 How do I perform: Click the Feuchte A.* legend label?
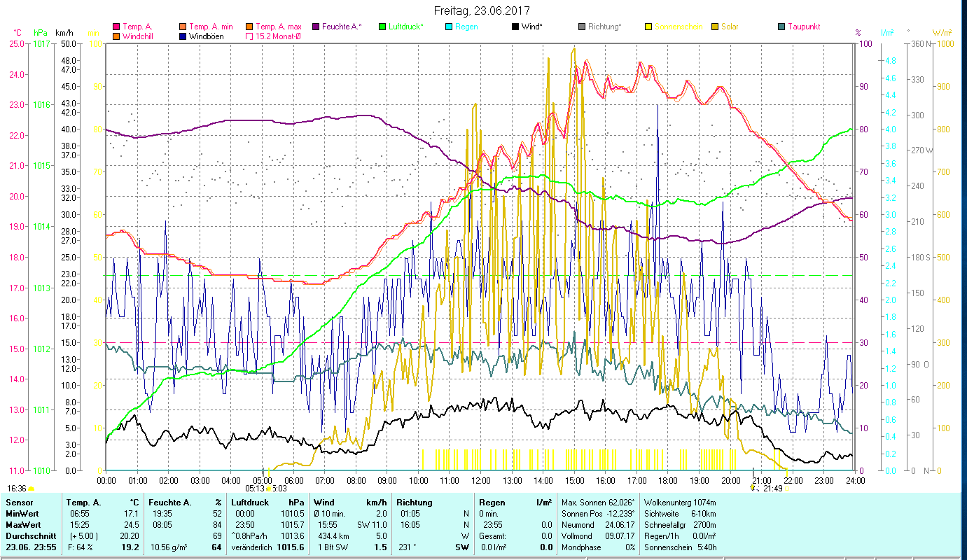(x=342, y=27)
